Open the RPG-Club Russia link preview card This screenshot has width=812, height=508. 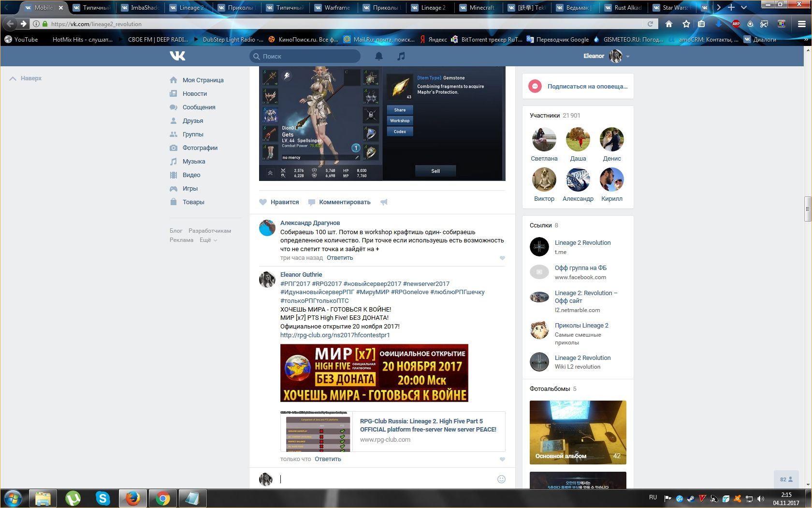click(393, 432)
